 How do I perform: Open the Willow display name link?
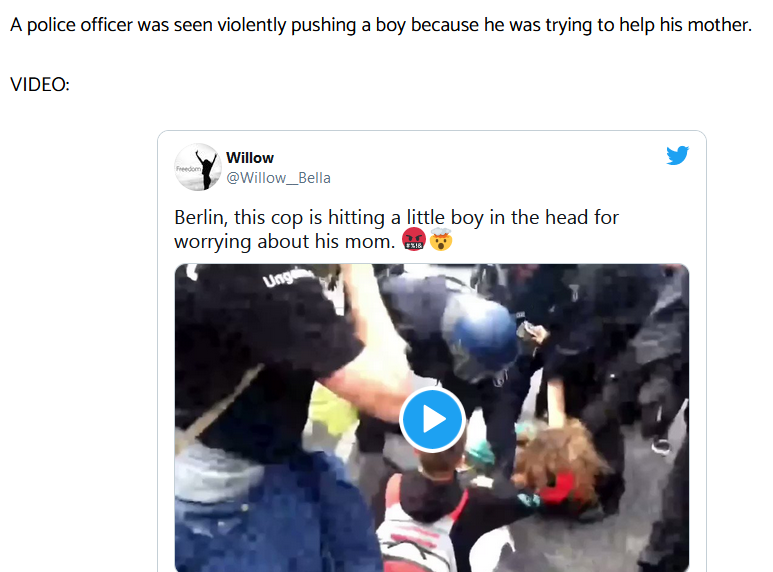[x=249, y=158]
